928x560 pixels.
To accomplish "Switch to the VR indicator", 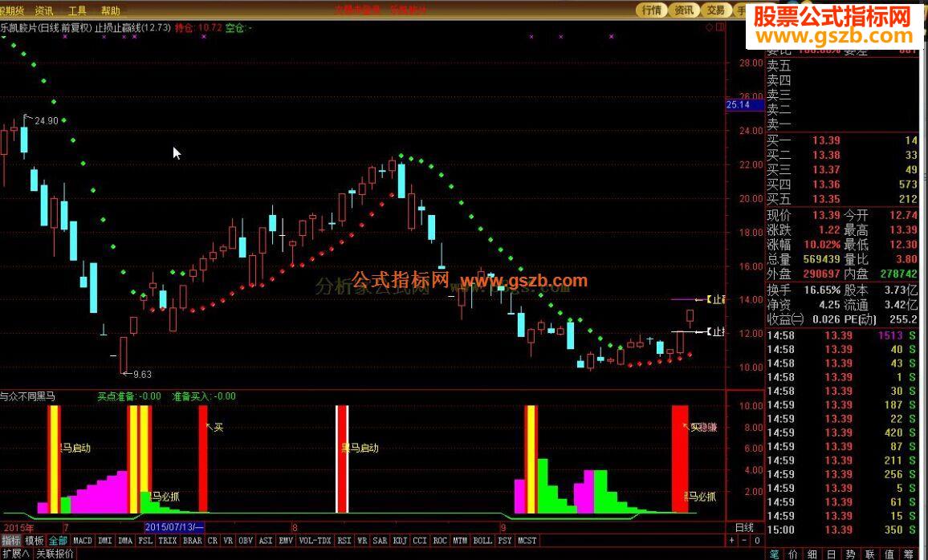I will click(x=228, y=541).
